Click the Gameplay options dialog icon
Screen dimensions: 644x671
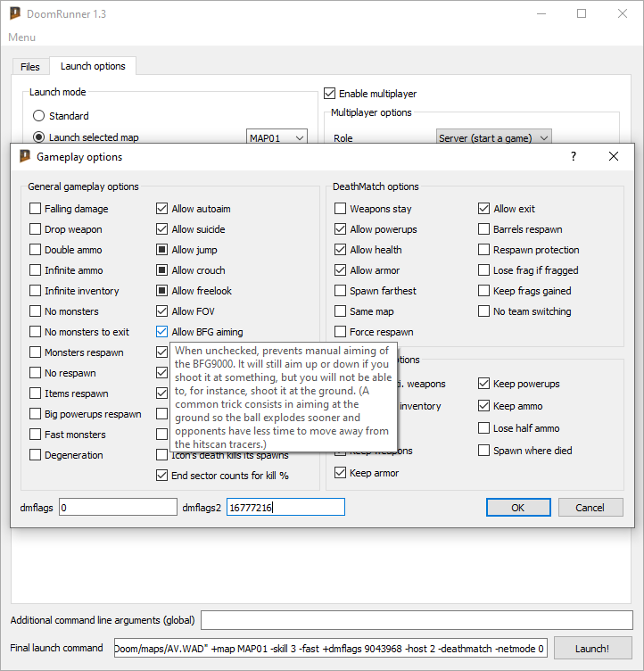tap(25, 157)
